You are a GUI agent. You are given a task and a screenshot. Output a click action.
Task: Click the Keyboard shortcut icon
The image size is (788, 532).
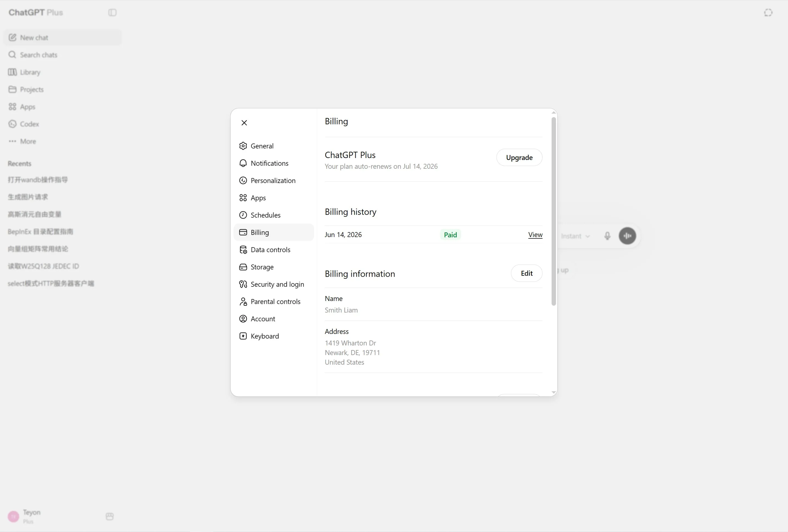tap(243, 336)
